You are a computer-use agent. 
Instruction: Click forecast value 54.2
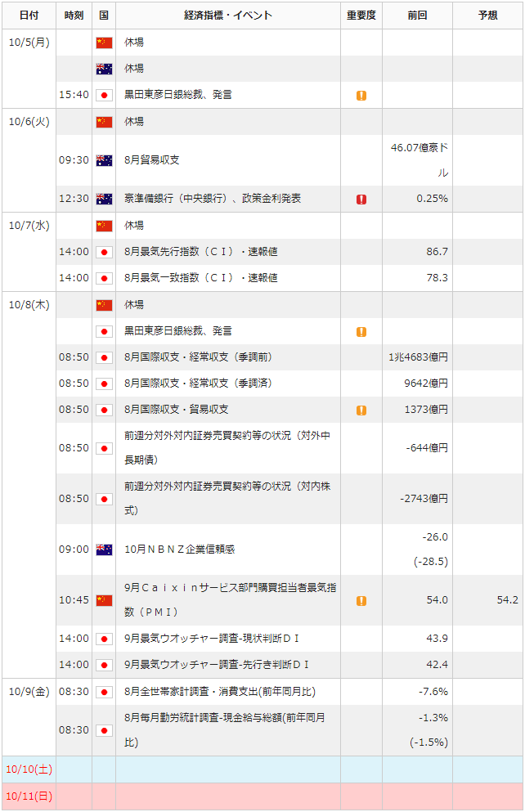(507, 600)
